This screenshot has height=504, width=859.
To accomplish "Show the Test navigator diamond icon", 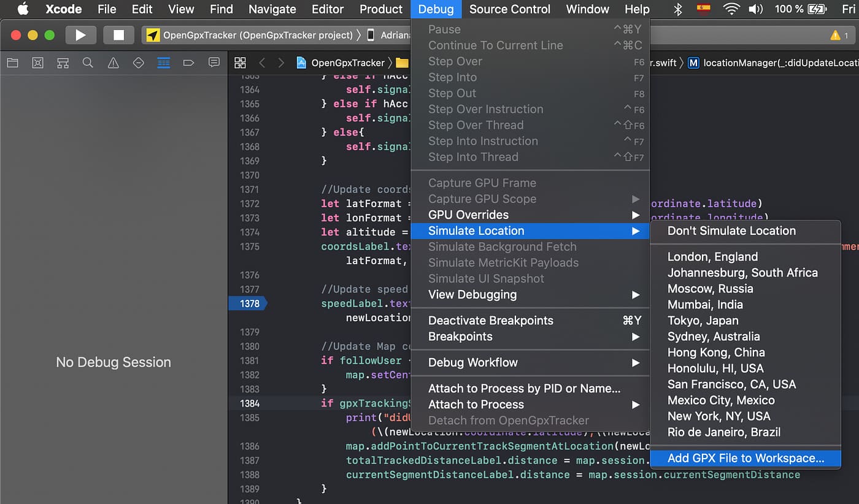I will tap(138, 63).
